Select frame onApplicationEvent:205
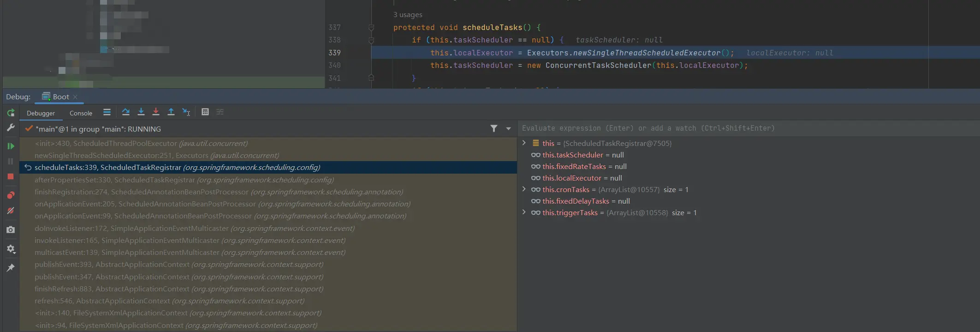The height and width of the screenshot is (332, 980). (268, 204)
